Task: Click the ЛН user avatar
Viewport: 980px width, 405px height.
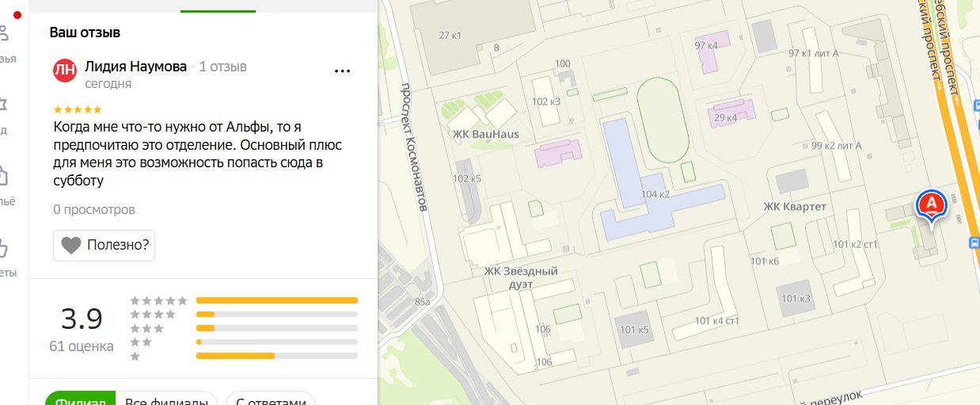Action: tap(65, 70)
